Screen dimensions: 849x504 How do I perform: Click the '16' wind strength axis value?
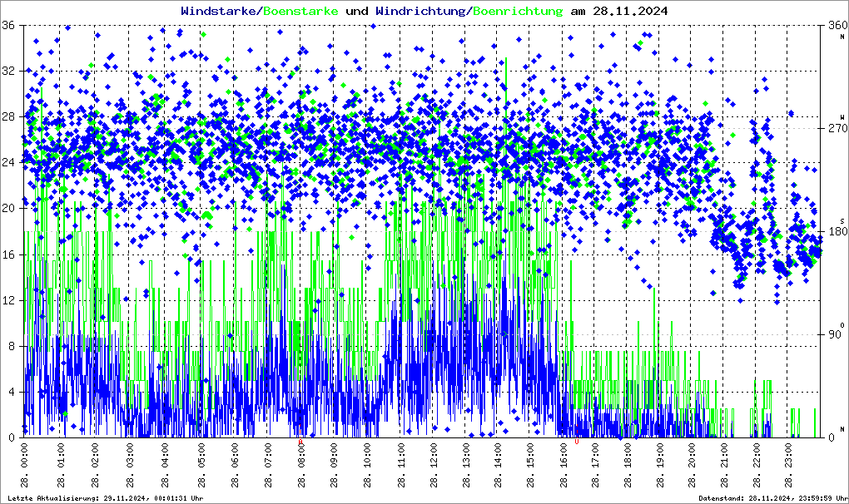pos(8,254)
